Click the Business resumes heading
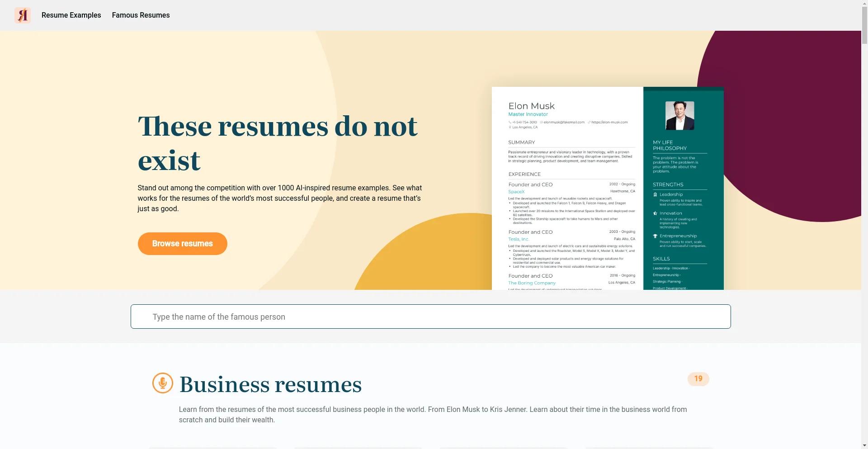 click(270, 385)
